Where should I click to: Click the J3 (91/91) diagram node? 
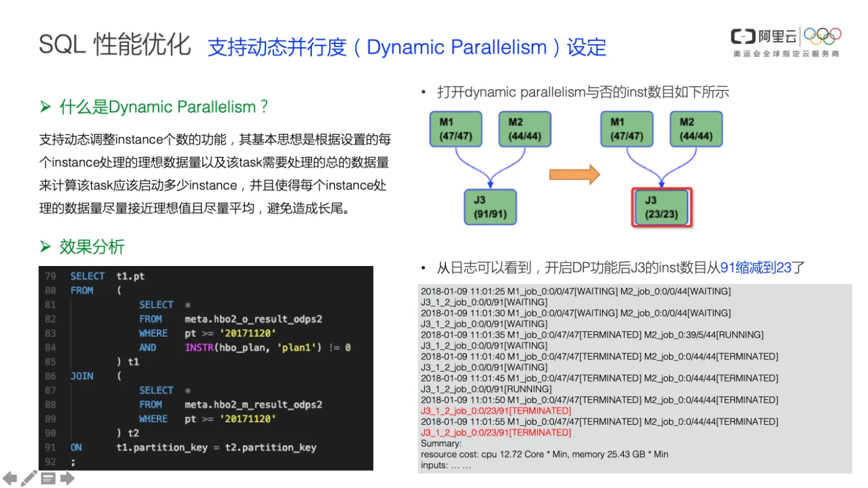[x=490, y=207]
